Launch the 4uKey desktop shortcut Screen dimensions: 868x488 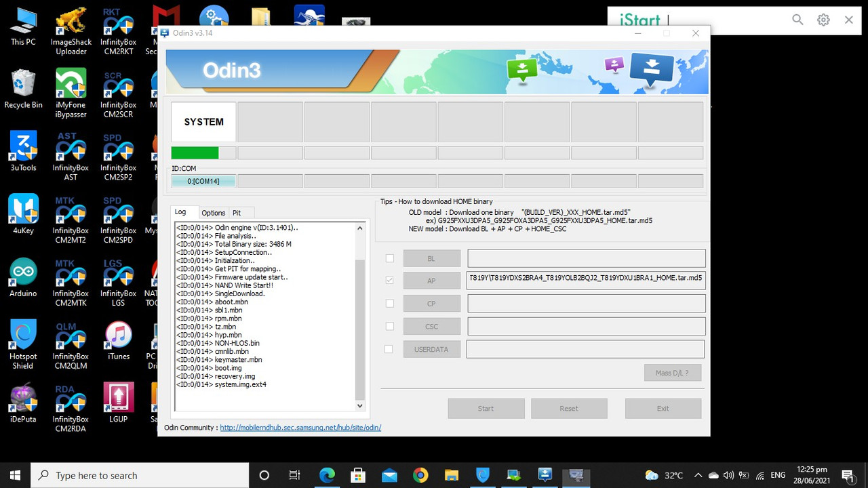(x=23, y=215)
